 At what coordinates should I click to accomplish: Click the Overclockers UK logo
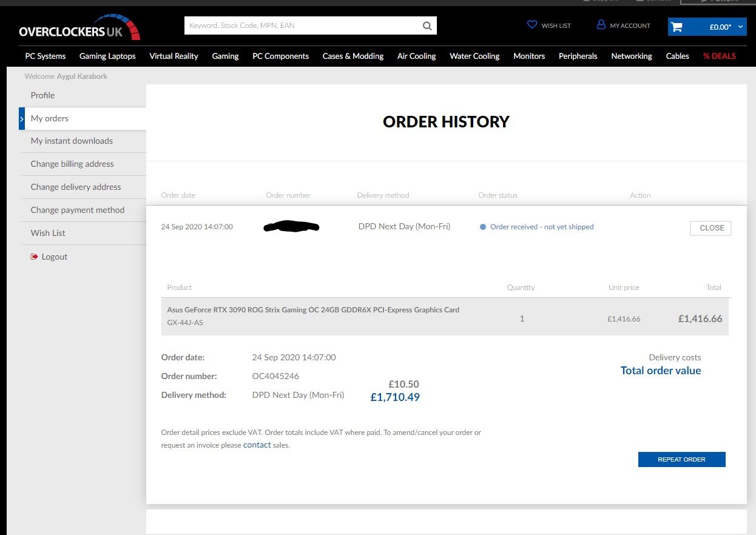79,28
